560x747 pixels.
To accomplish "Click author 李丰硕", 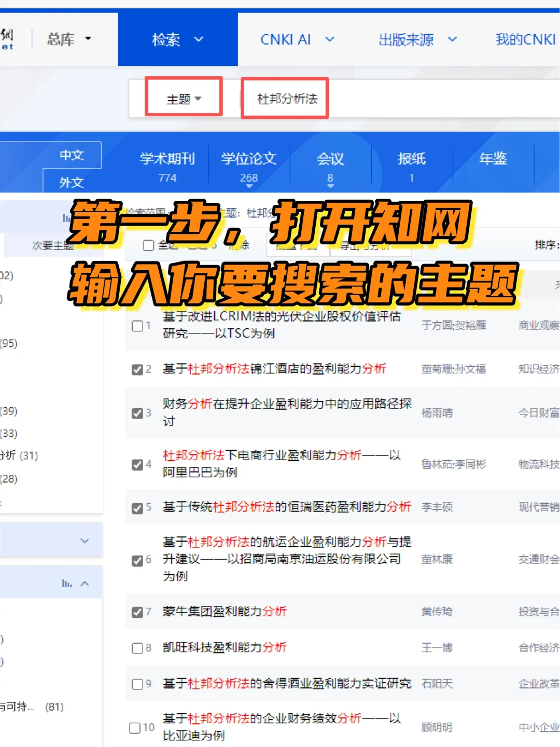I will (x=437, y=507).
